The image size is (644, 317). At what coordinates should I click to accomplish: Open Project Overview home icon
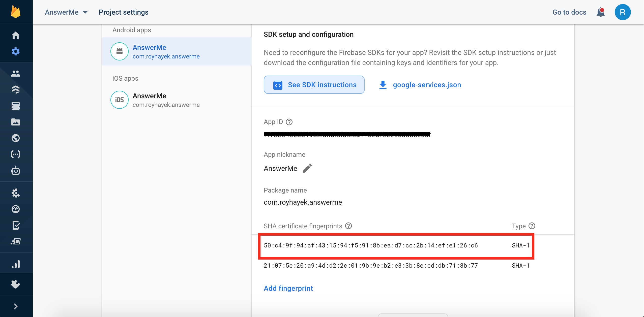(x=16, y=35)
